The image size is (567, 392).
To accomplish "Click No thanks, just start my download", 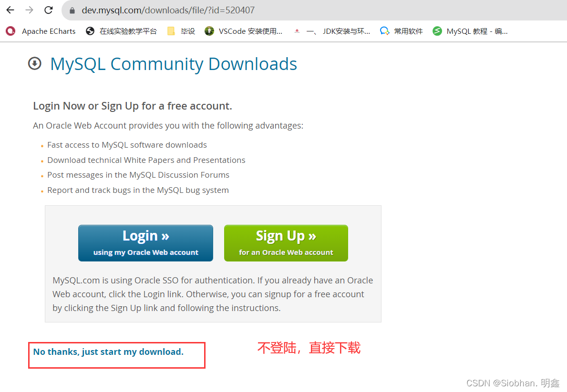I will pyautogui.click(x=108, y=352).
